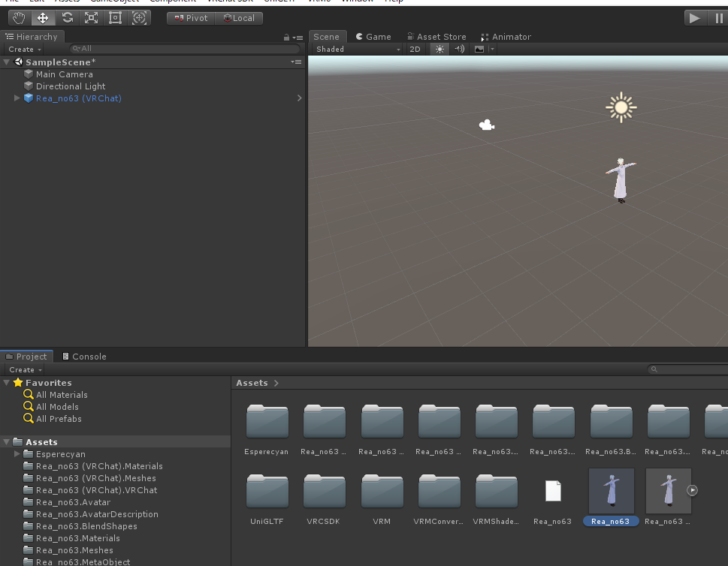The height and width of the screenshot is (566, 728).
Task: Select the Rect transform tool
Action: point(115,18)
